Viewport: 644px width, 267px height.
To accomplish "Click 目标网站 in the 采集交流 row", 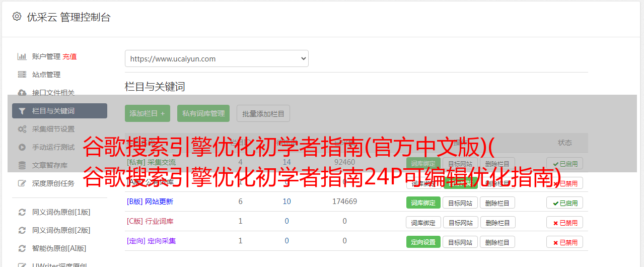I will click(x=460, y=164).
